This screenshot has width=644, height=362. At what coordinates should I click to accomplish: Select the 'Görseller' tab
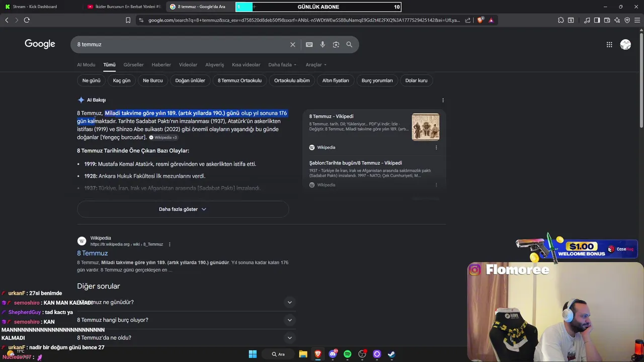133,64
